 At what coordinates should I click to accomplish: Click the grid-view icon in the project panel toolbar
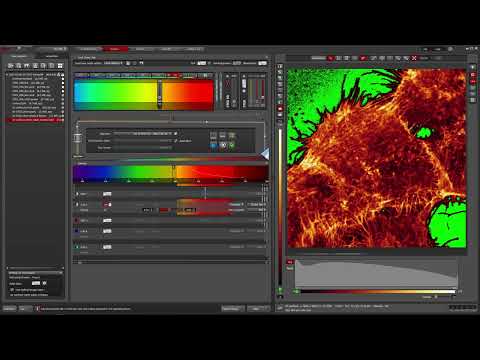pos(60,66)
